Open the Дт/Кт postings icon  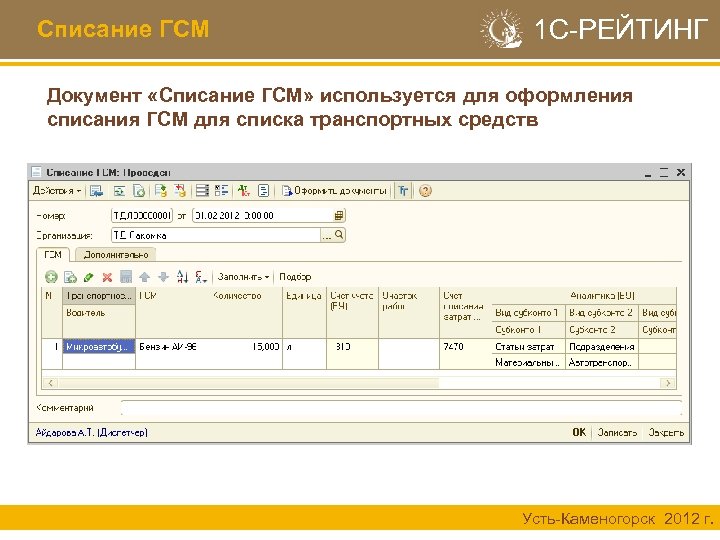[x=244, y=191]
